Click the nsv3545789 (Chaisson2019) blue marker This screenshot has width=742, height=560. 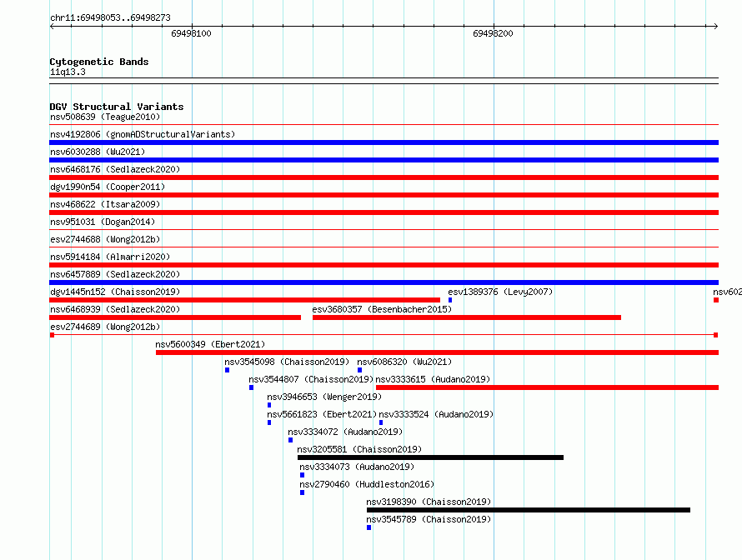pyautogui.click(x=369, y=527)
